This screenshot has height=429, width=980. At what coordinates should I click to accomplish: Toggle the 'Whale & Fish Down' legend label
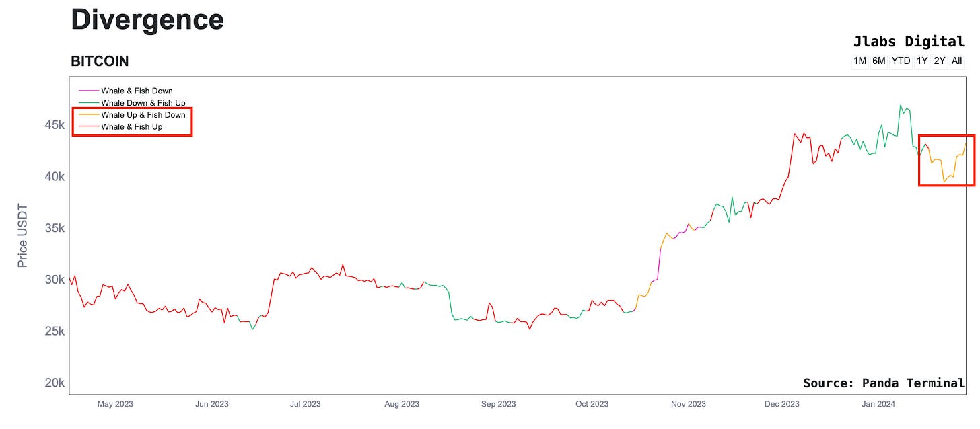click(137, 91)
